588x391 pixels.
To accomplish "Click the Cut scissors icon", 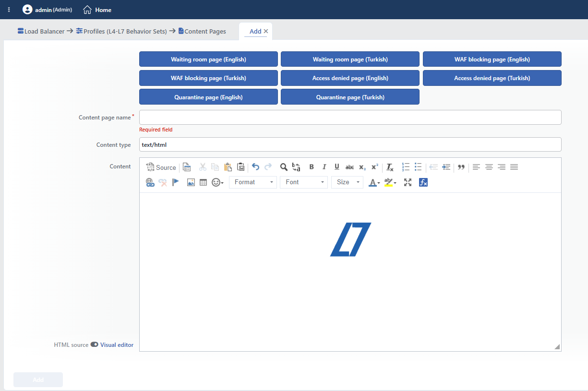I will 203,167.
